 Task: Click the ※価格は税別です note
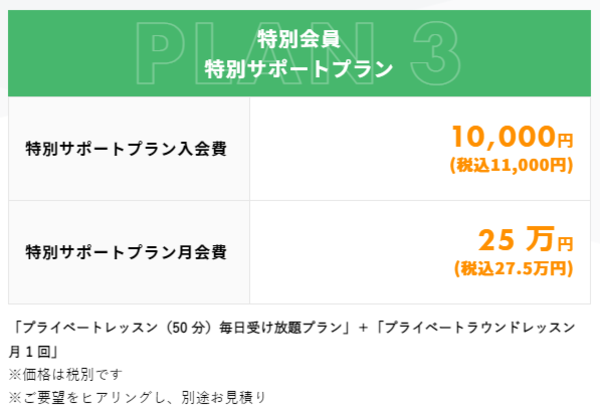coord(65,374)
